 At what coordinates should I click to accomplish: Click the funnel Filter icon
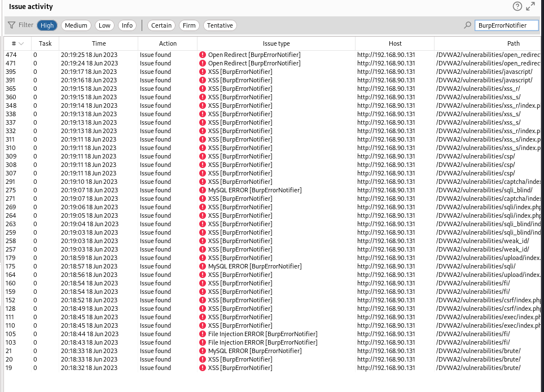point(11,25)
